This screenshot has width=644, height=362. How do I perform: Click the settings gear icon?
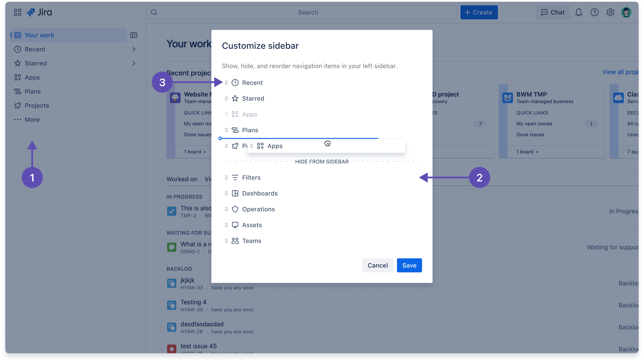click(x=610, y=12)
